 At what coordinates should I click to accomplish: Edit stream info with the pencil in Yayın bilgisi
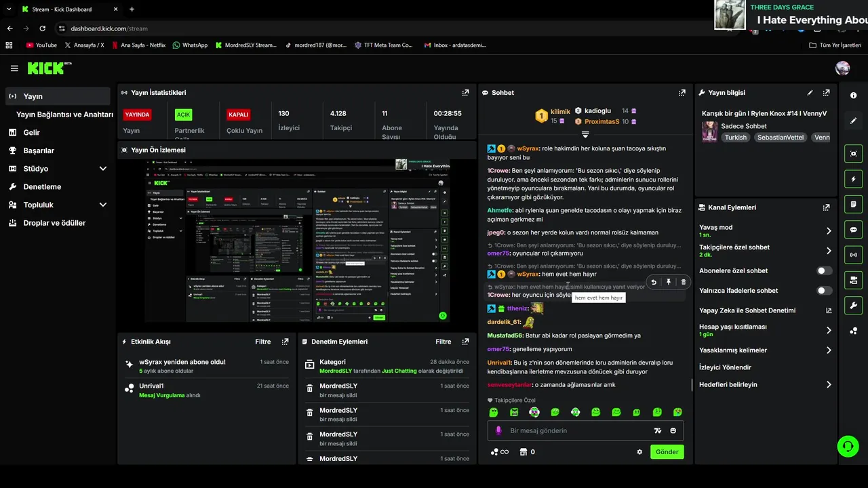tap(810, 93)
